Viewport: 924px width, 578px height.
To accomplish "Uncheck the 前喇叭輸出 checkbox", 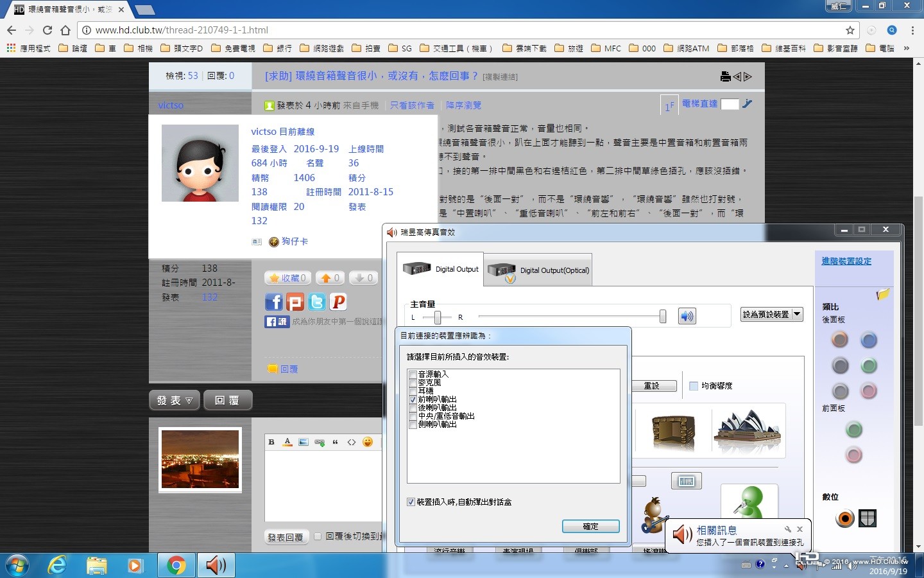I will (x=413, y=399).
